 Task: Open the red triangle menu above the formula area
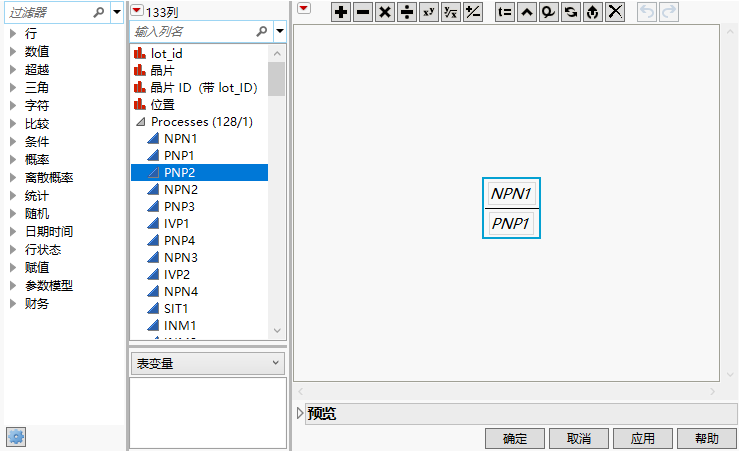[304, 8]
